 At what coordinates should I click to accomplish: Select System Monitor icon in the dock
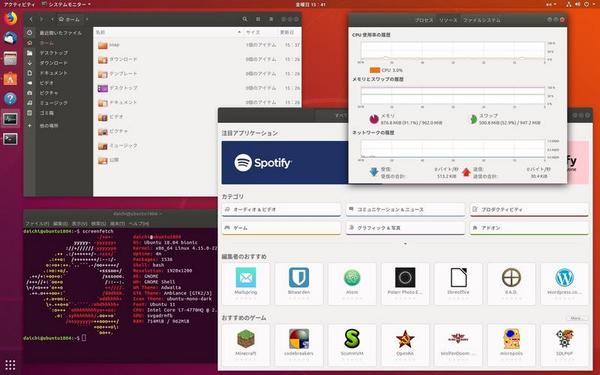point(10,119)
